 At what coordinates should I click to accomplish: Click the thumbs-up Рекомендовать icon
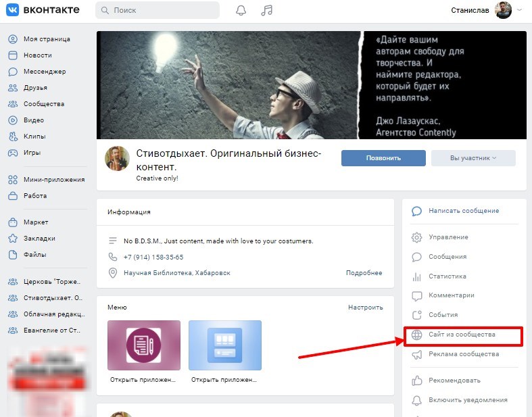click(x=416, y=381)
